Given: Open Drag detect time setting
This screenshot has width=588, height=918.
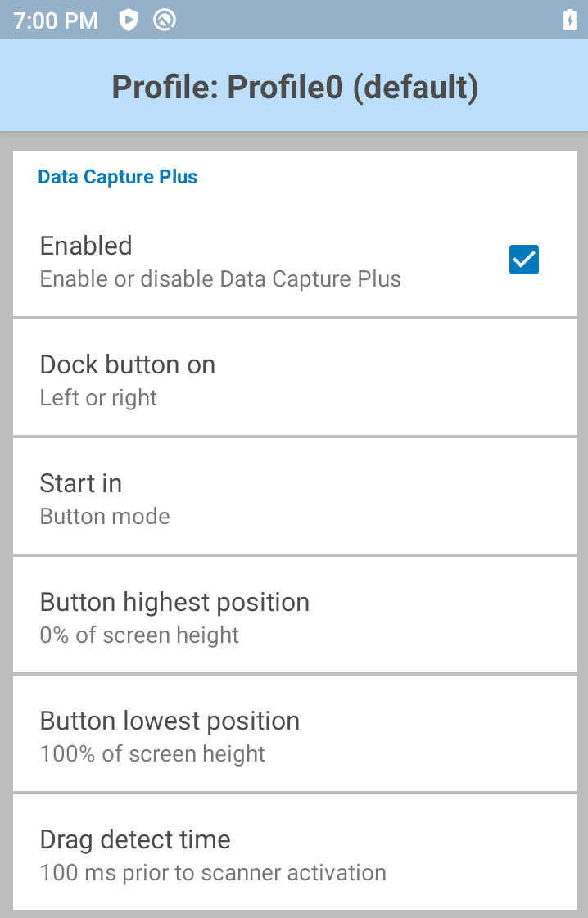Looking at the screenshot, I should pos(295,852).
